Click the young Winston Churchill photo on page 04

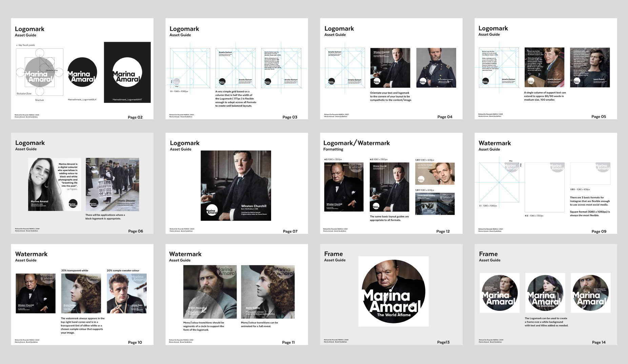[390, 68]
